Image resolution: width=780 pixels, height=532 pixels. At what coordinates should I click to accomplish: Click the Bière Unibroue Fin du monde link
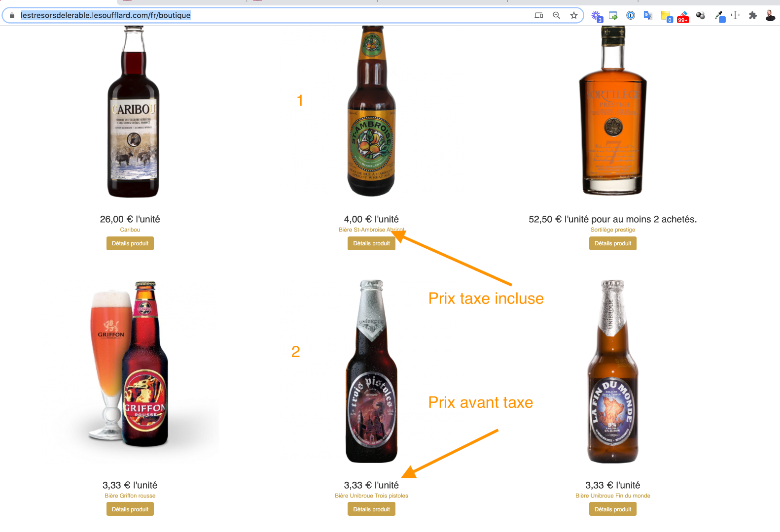pyautogui.click(x=613, y=496)
